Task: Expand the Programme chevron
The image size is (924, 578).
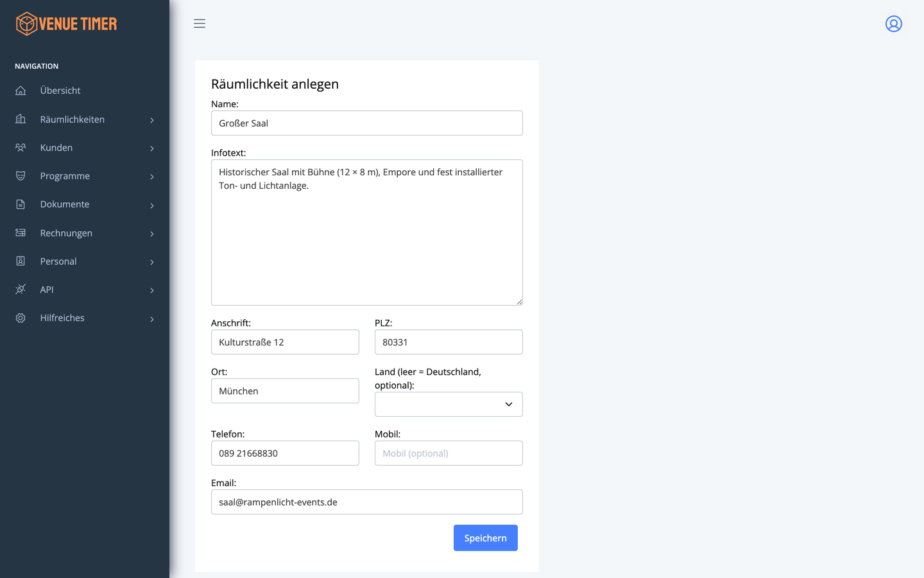Action: 152,177
